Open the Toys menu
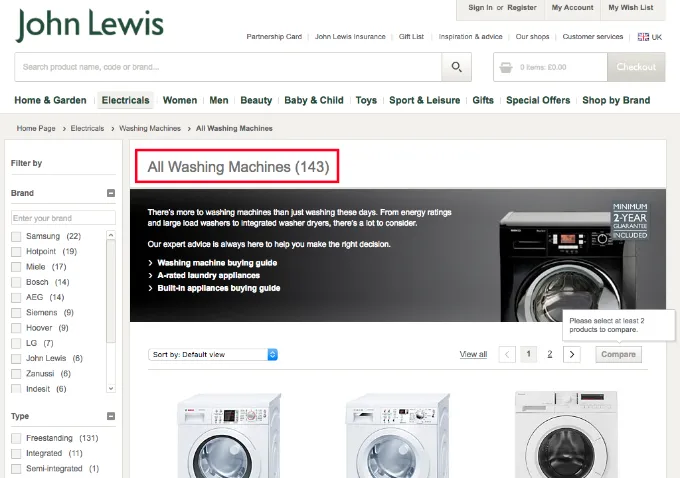 pyautogui.click(x=366, y=100)
